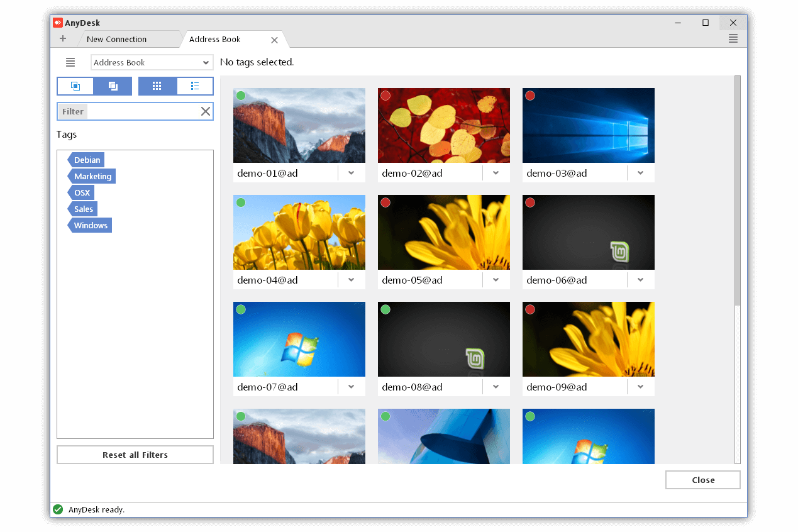798x532 pixels.
Task: Open the main hamburger menu at top right
Action: (733, 39)
